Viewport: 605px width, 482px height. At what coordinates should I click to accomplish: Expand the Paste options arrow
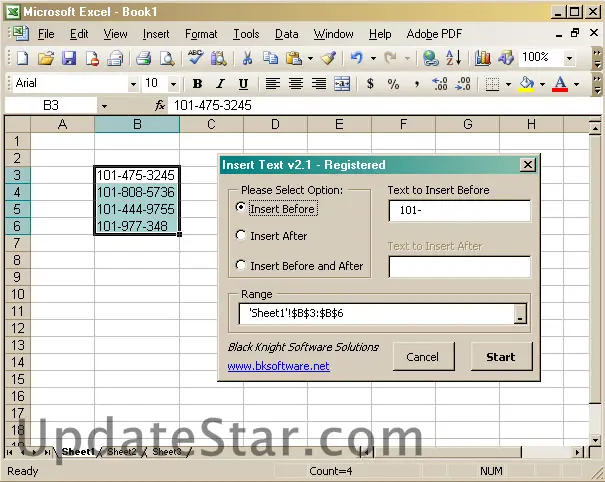coord(310,58)
